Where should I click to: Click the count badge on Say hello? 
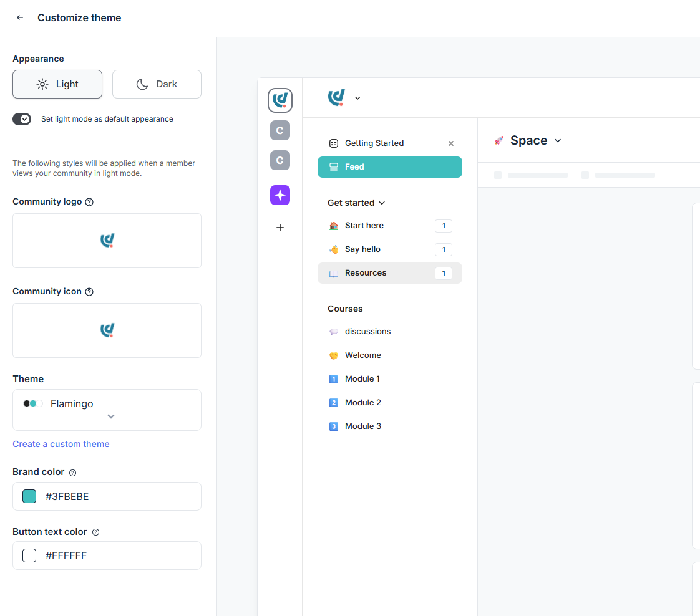(444, 249)
